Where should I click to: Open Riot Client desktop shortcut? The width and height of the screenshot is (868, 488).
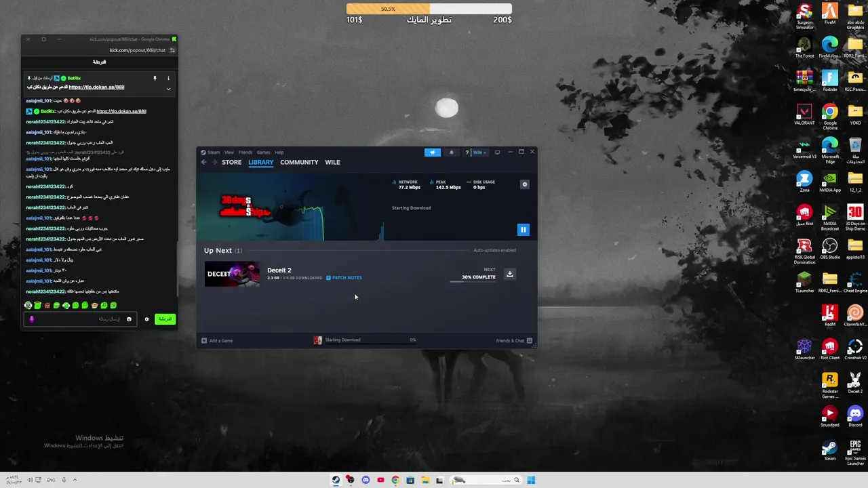(x=830, y=350)
